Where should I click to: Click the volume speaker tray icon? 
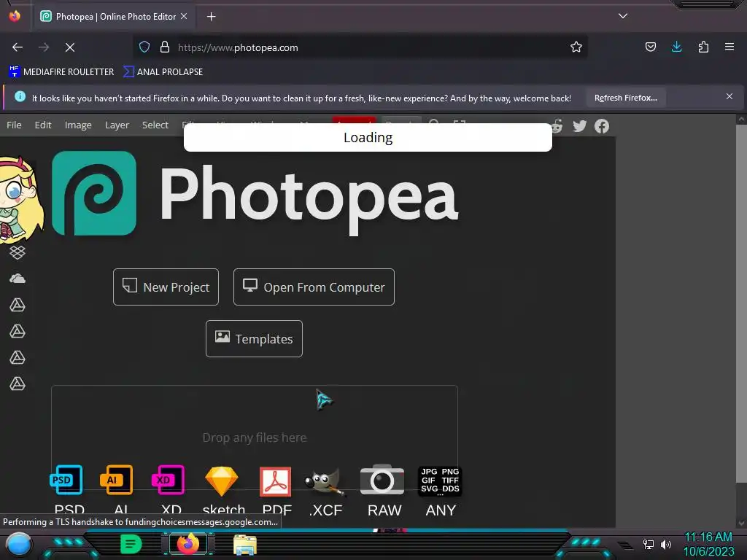pyautogui.click(x=666, y=544)
